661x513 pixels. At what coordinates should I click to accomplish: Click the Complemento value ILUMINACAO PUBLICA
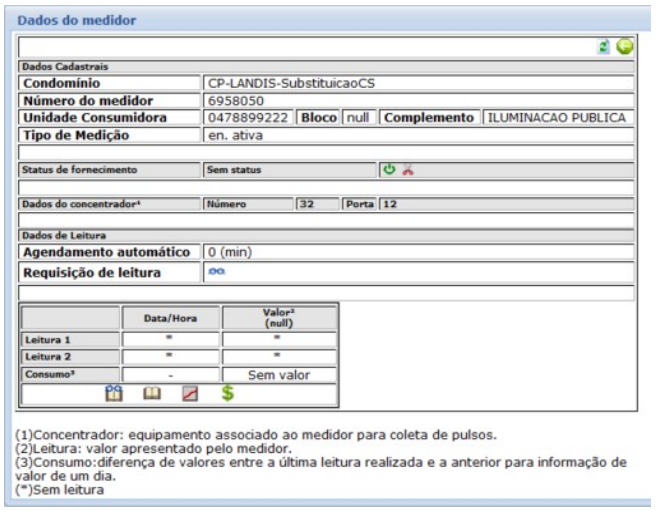(556, 118)
